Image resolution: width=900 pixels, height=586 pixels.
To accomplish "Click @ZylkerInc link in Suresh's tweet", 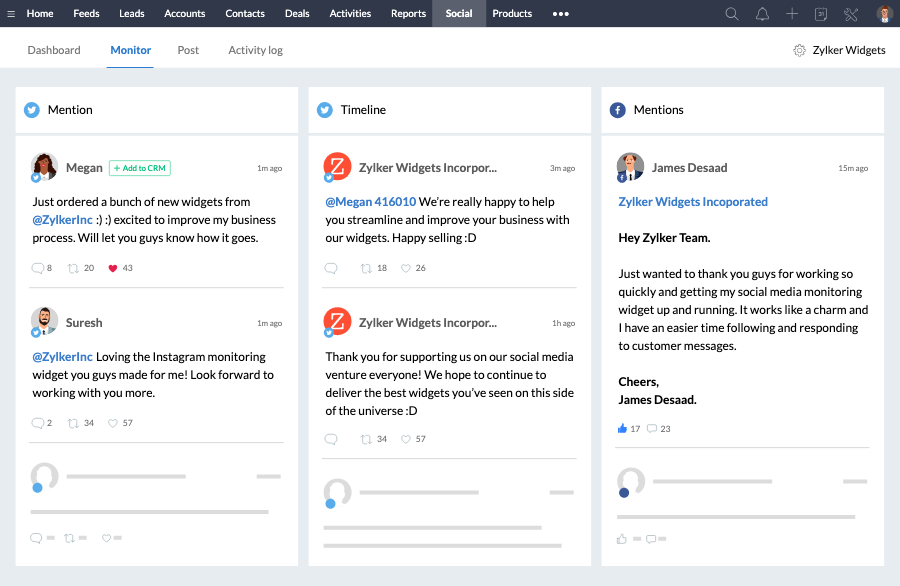I will pos(62,356).
